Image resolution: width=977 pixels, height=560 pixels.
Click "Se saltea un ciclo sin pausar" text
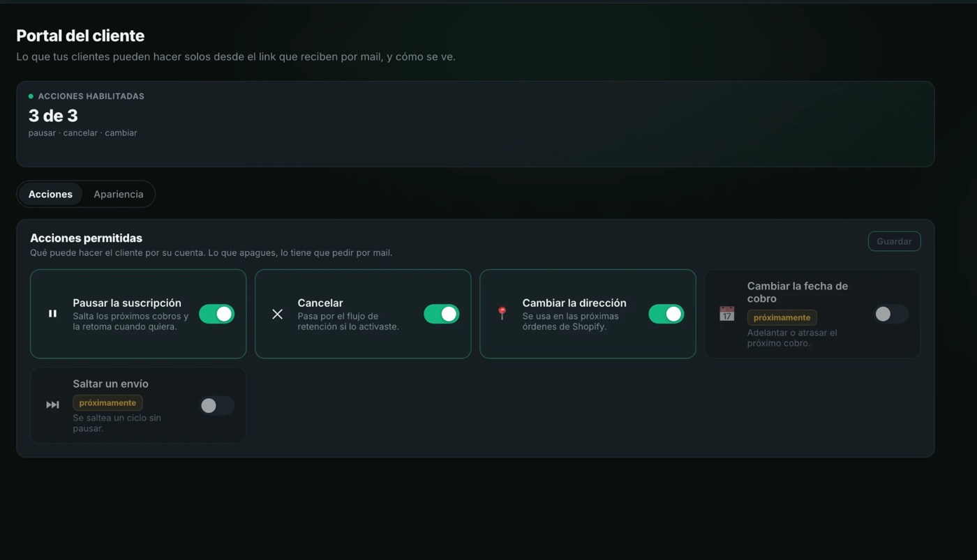point(117,423)
